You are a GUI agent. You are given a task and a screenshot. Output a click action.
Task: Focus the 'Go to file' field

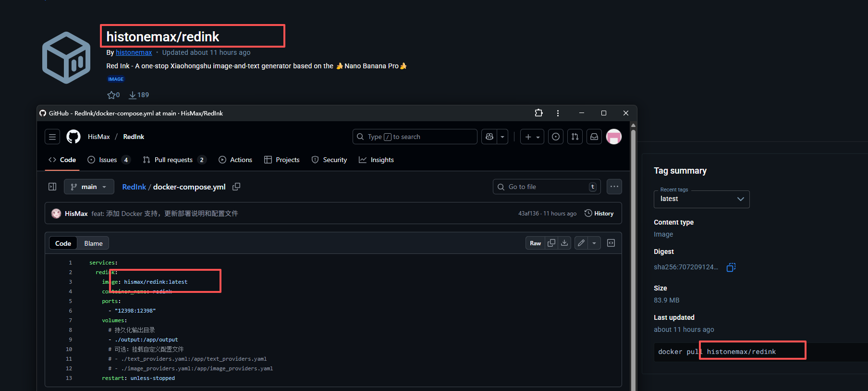[547, 187]
